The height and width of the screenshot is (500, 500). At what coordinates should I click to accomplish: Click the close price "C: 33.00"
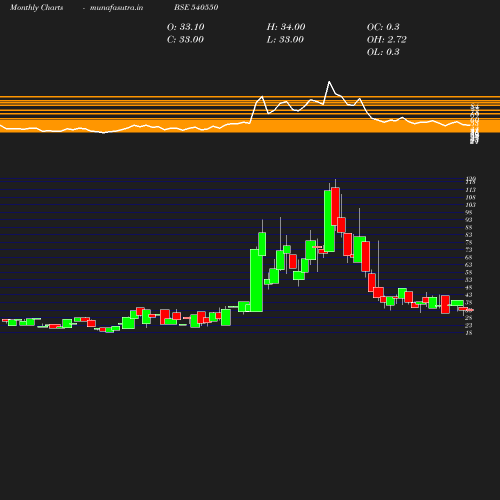(x=185, y=40)
